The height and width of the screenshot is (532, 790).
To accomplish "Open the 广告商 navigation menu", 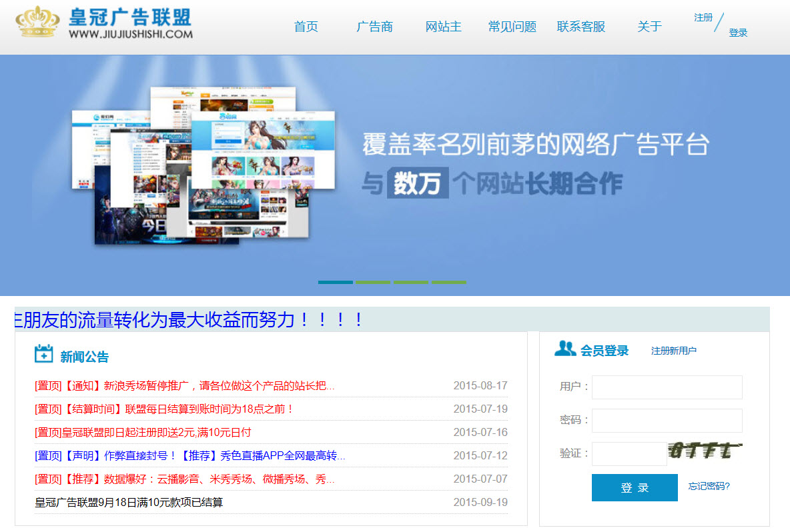I will (x=374, y=27).
